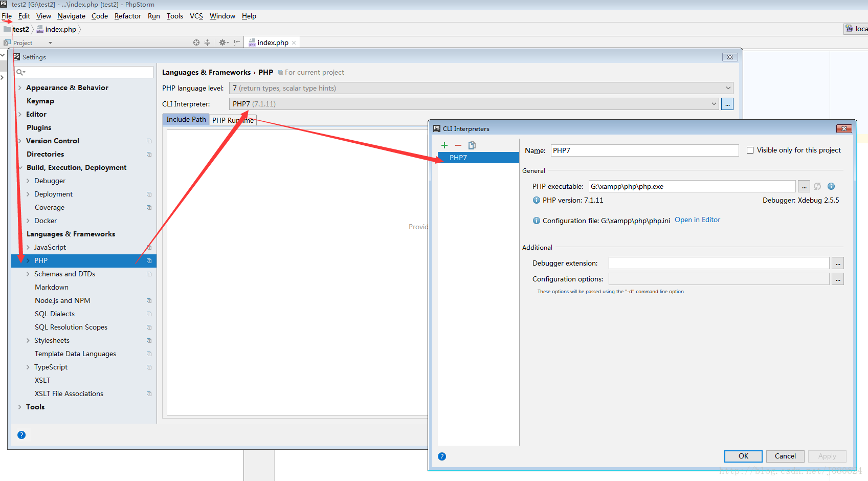
Task: Click project-level icon on SQL Dialects row
Action: click(x=149, y=314)
